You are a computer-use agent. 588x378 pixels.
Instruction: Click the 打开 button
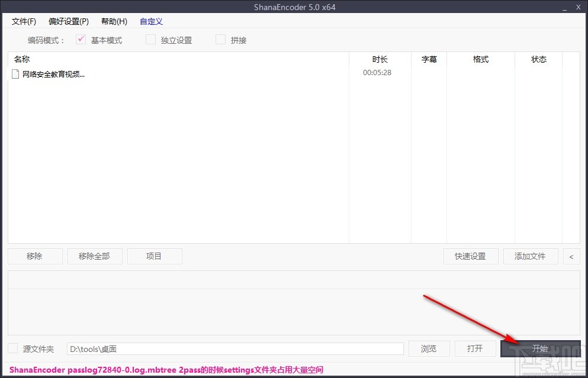click(475, 349)
